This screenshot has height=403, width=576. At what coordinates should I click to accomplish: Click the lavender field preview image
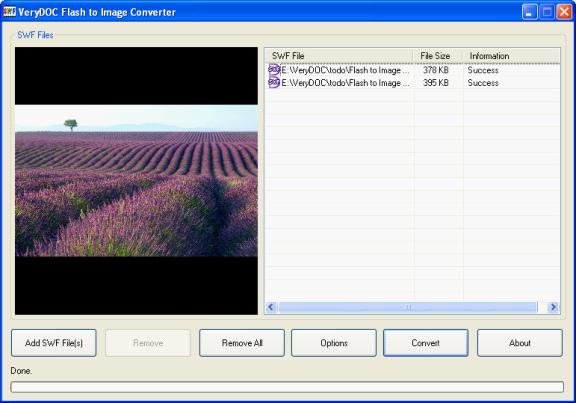(x=136, y=181)
